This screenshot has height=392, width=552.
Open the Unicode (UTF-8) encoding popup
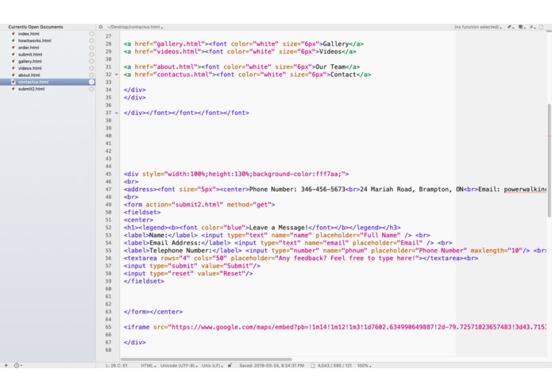[x=179, y=366]
